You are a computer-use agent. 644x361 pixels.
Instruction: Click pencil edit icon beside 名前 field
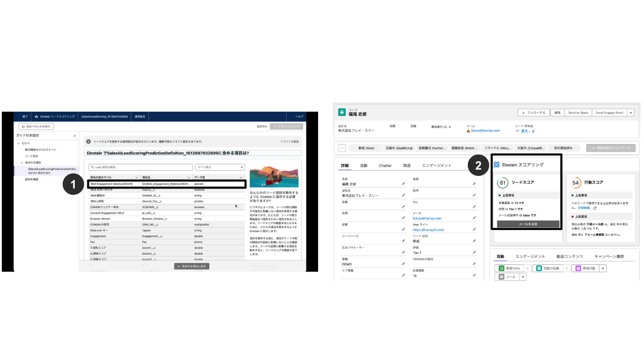pos(403,184)
